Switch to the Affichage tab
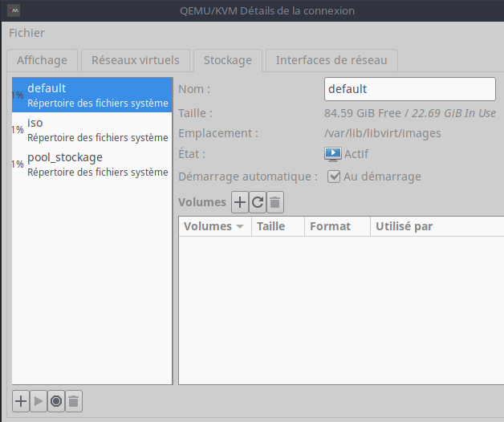504x422 pixels. [42, 60]
